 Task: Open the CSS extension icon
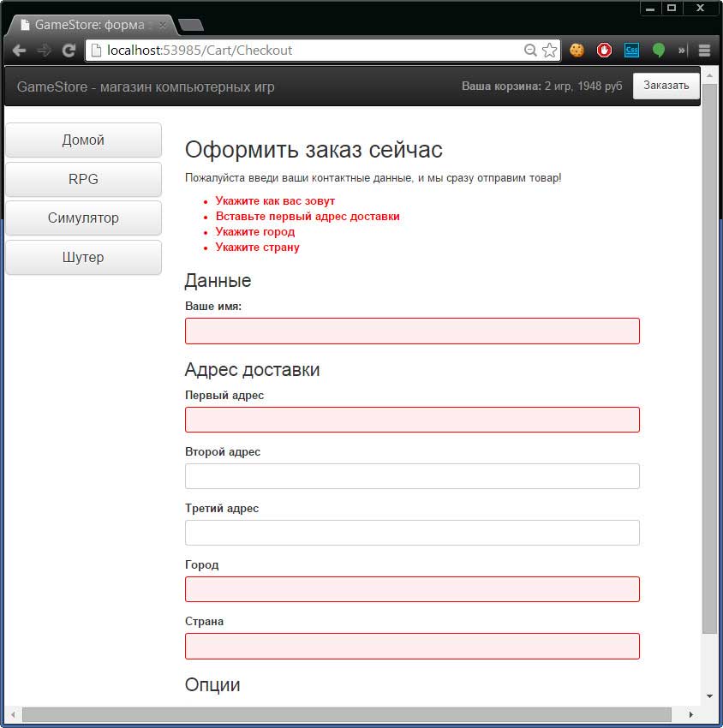[x=631, y=51]
